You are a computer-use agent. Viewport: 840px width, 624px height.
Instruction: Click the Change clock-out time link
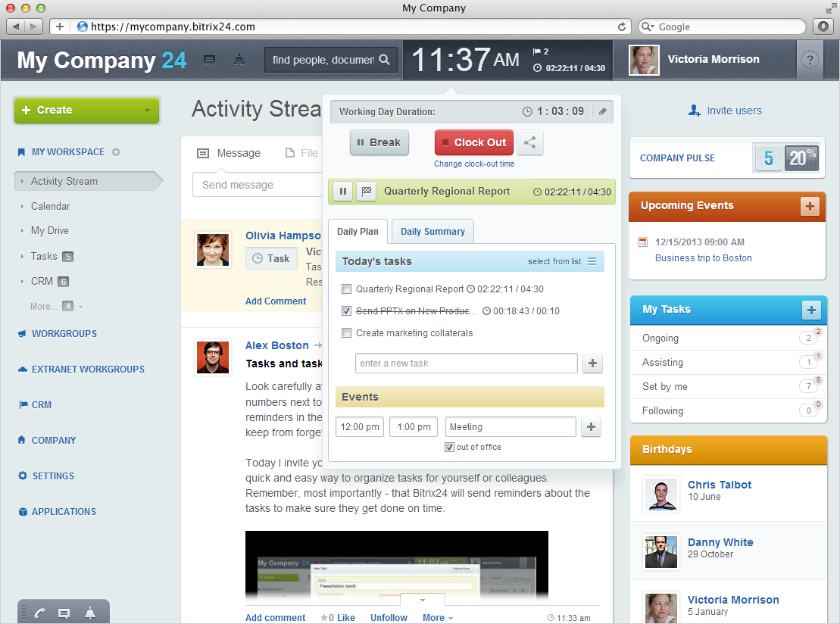click(473, 164)
